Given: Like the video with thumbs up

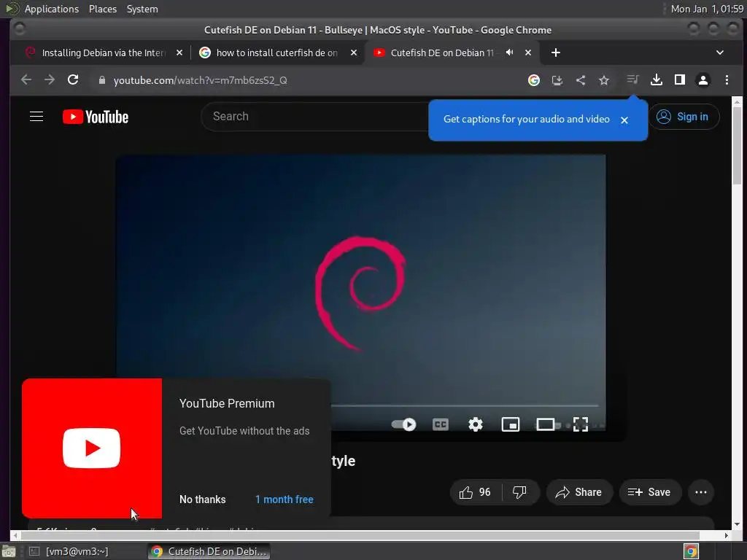Looking at the screenshot, I should coord(475,492).
